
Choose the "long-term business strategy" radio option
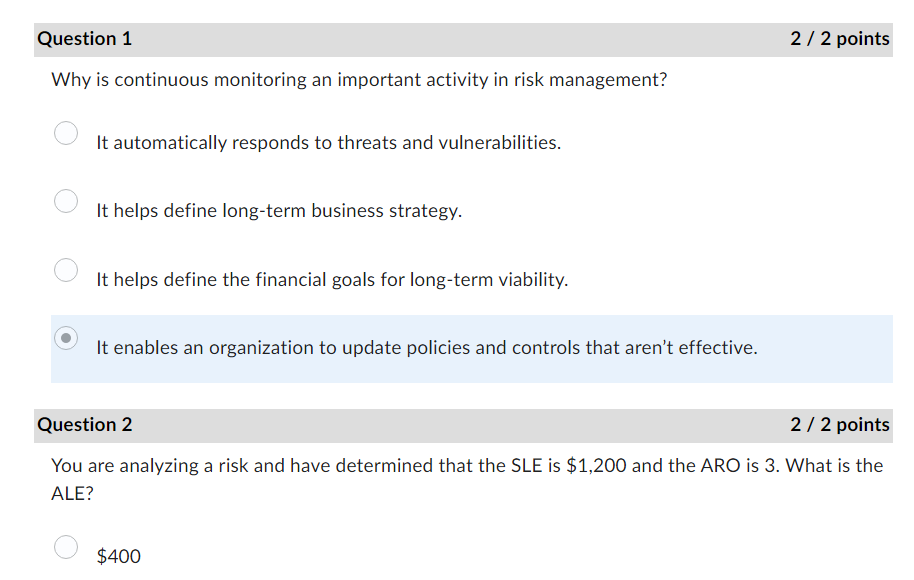pos(66,201)
